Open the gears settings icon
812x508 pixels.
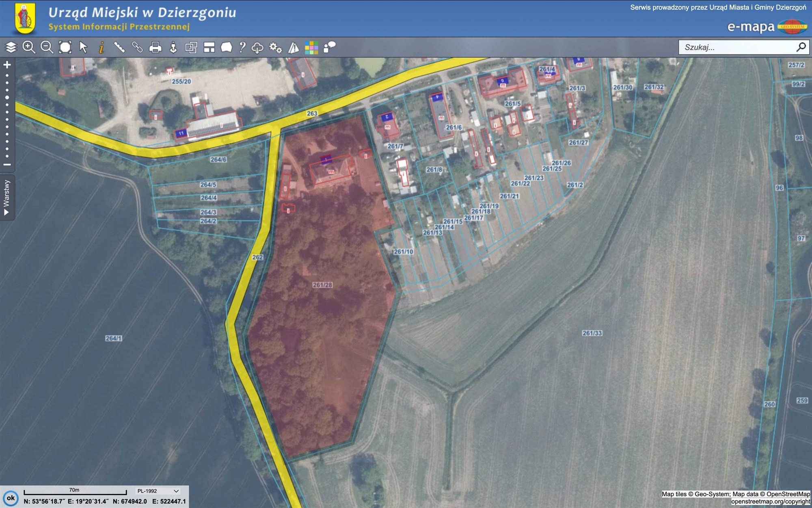275,48
